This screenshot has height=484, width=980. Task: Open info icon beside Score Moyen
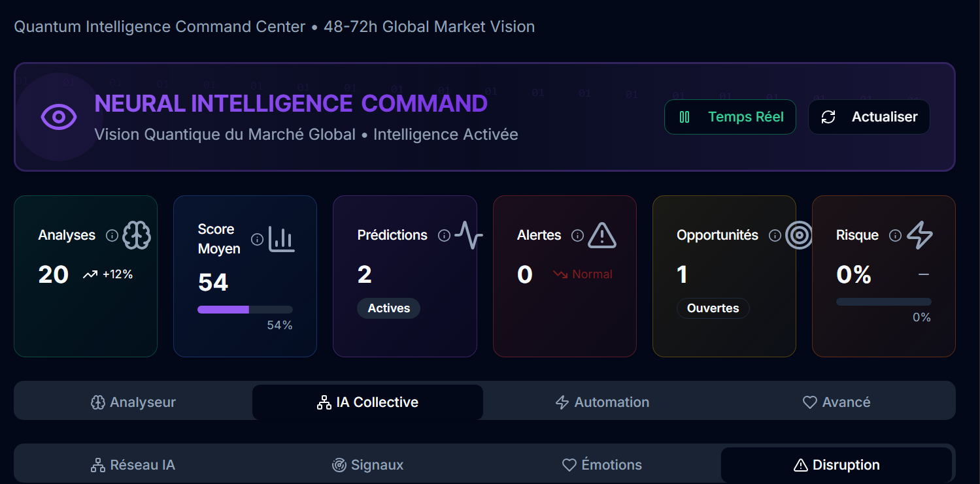[257, 239]
